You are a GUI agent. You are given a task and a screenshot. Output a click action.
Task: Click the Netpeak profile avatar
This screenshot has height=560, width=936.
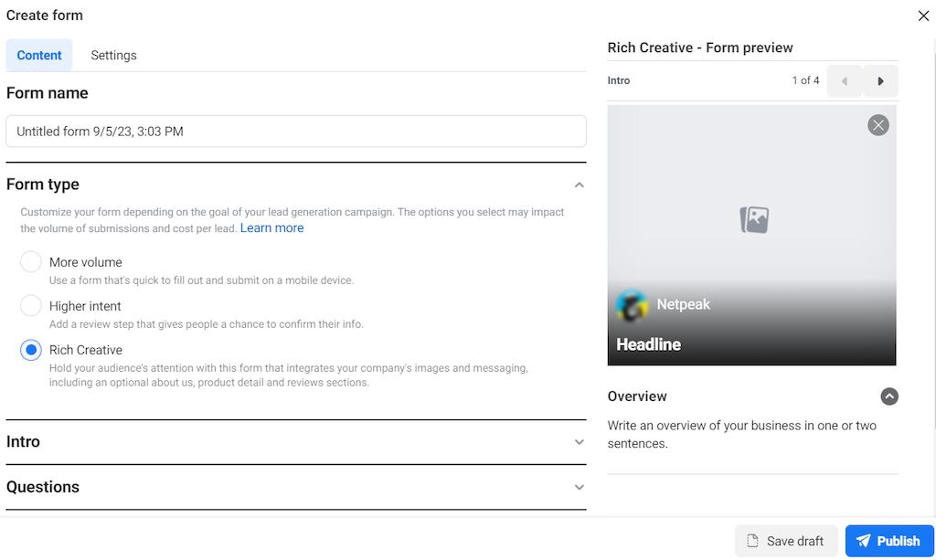(x=632, y=305)
